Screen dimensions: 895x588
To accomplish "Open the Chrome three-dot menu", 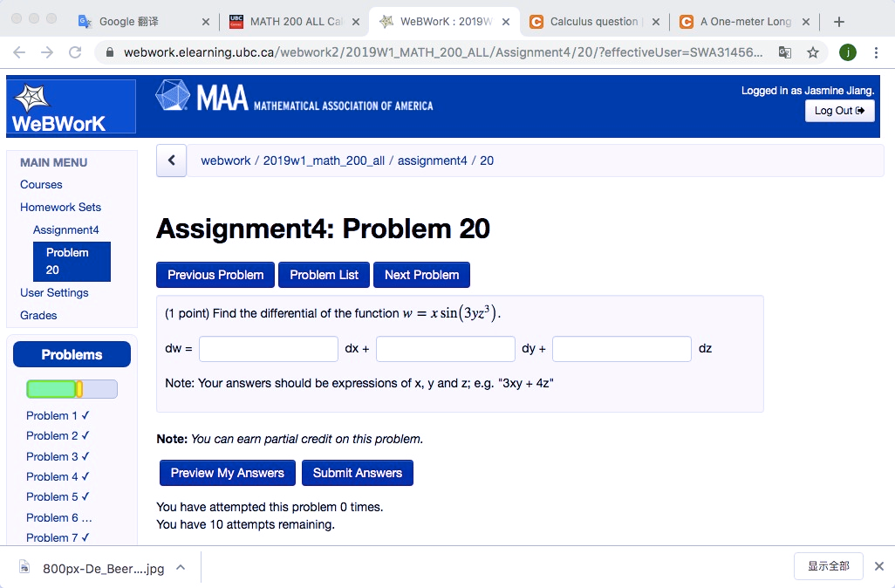I will 877,52.
